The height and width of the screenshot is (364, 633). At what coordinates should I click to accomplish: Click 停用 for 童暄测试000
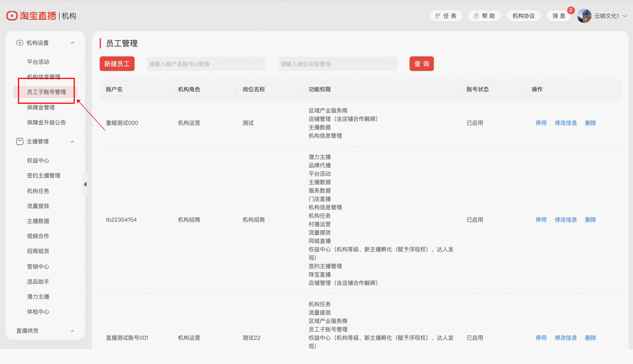tap(541, 123)
